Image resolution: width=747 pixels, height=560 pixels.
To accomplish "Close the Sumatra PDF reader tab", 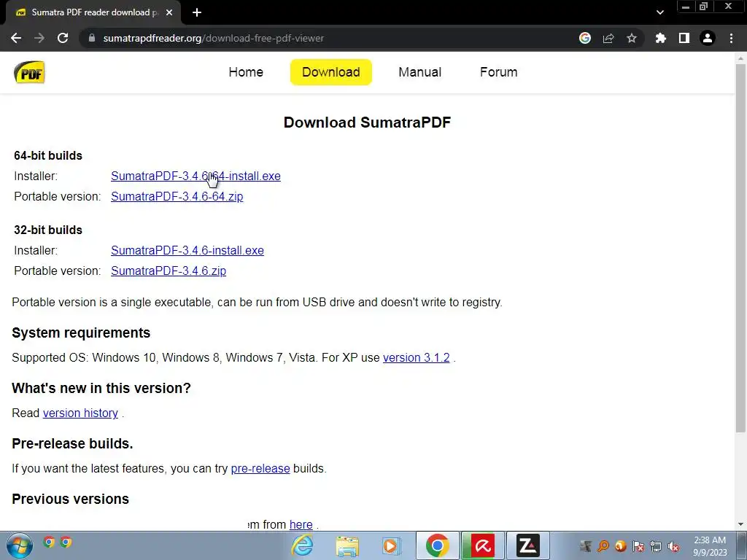I will [169, 12].
